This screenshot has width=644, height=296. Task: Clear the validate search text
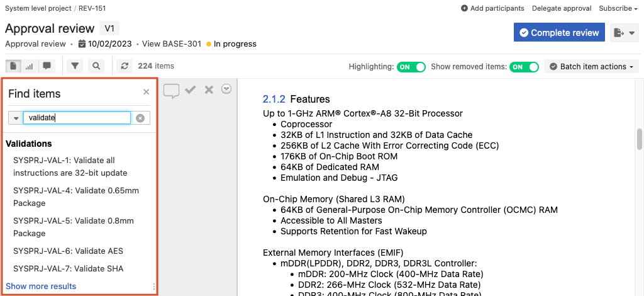coord(140,118)
